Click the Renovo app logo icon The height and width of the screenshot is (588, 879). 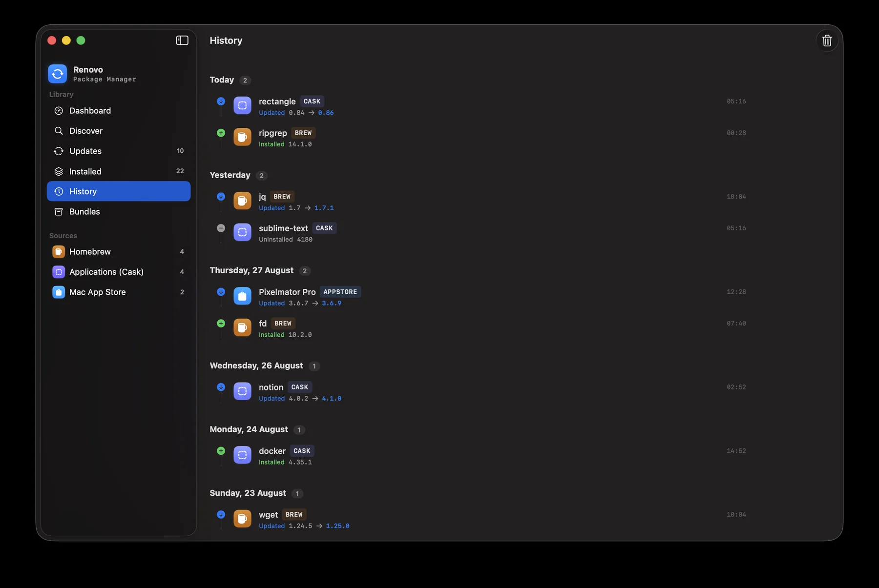coord(58,74)
